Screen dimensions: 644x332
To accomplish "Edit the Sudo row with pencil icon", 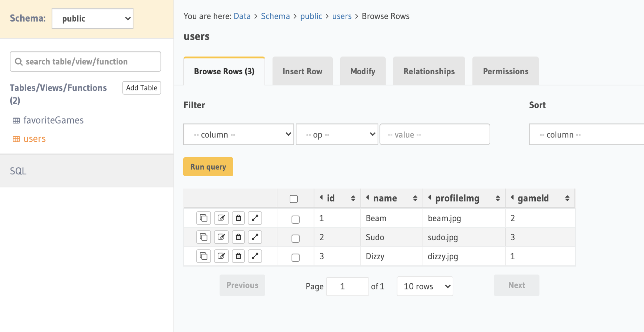I will 221,237.
